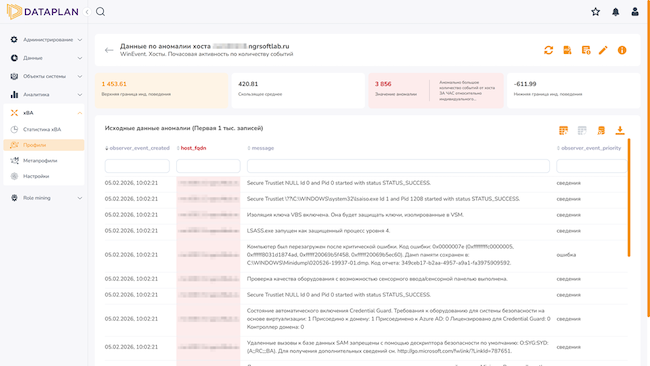Click the orange document export icon
The width and height of the screenshot is (650, 366).
tap(601, 131)
